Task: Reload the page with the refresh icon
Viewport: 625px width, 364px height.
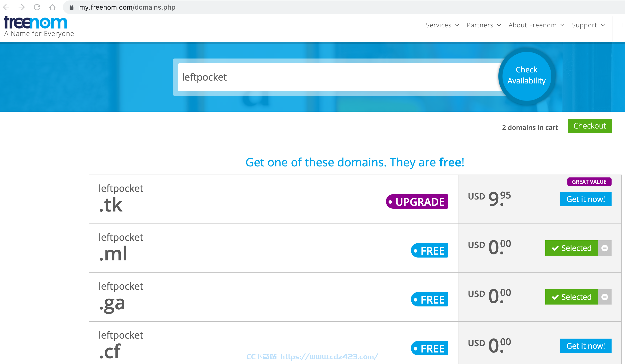Action: pyautogui.click(x=37, y=7)
